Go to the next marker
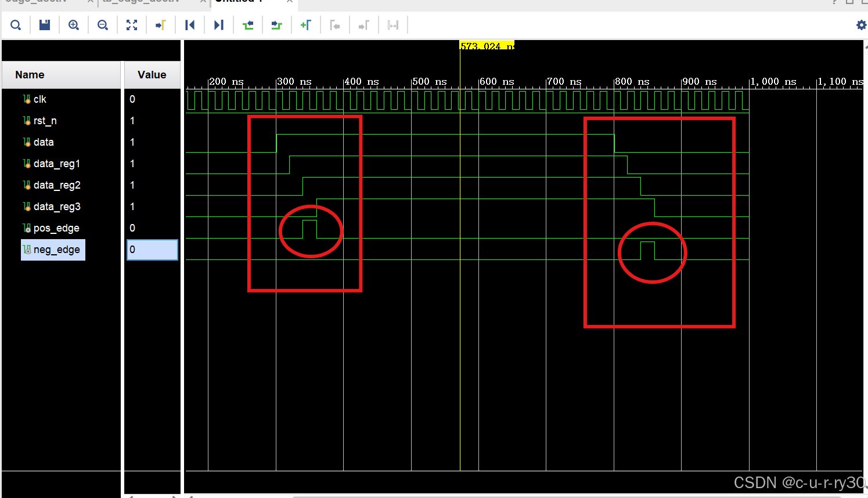868x498 pixels. pyautogui.click(x=364, y=25)
